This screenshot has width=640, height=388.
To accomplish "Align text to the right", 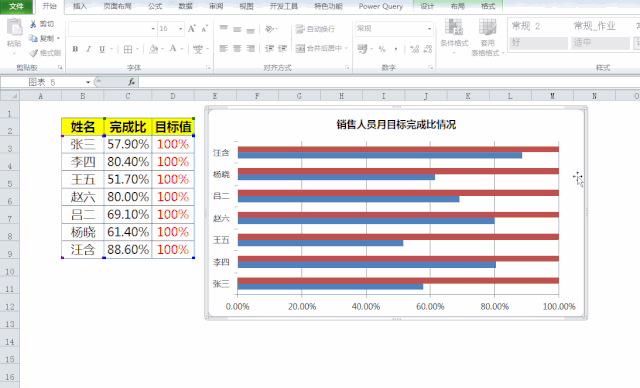I will point(251,49).
